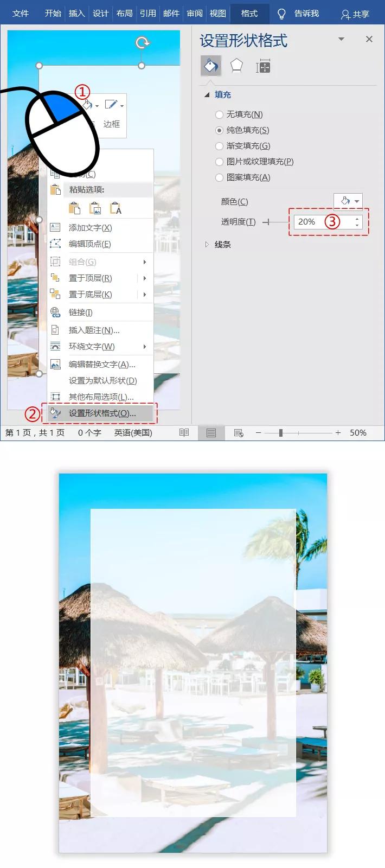Click the top-middle shape resize handle
The height and width of the screenshot is (868, 385).
142,66
